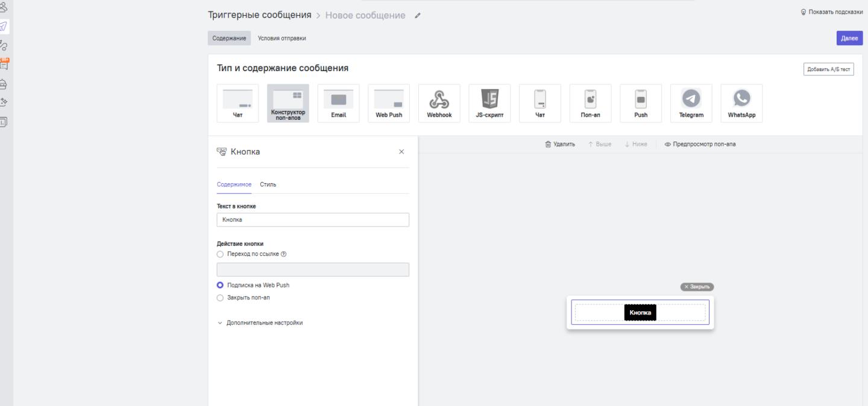Open Предпросмотр поп-апа preview
Screen dimensions: 868x406
700,145
